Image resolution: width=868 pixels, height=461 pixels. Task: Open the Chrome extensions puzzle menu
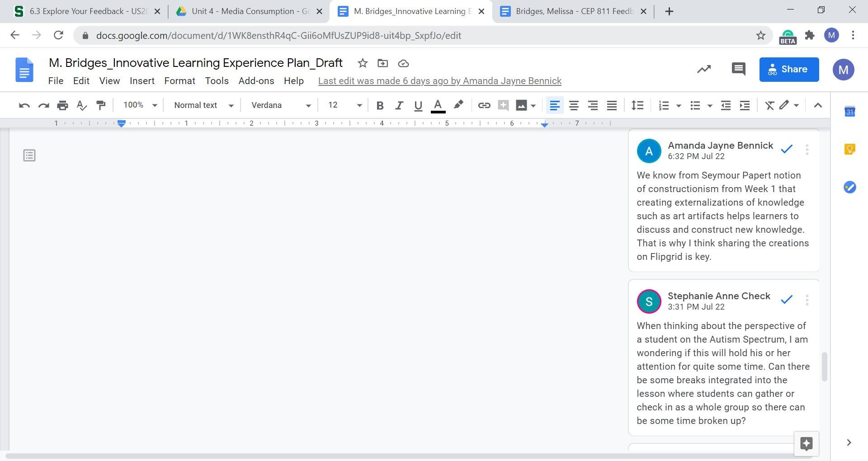pyautogui.click(x=810, y=35)
